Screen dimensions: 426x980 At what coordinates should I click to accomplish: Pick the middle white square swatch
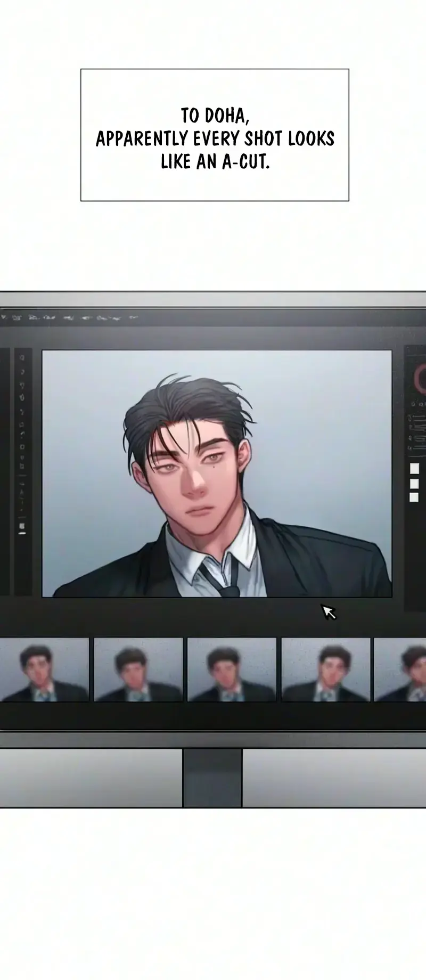(x=414, y=483)
